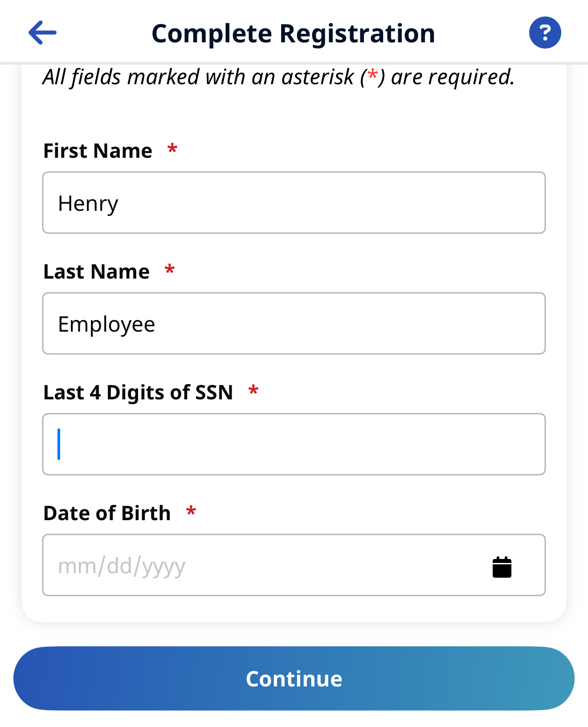Click the Complete Registration title
588x727 pixels.
[293, 33]
